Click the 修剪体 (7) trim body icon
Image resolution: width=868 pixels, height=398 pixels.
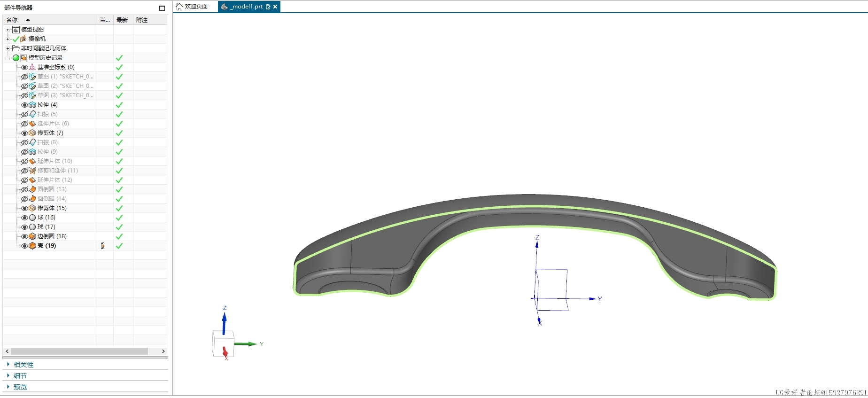point(32,133)
